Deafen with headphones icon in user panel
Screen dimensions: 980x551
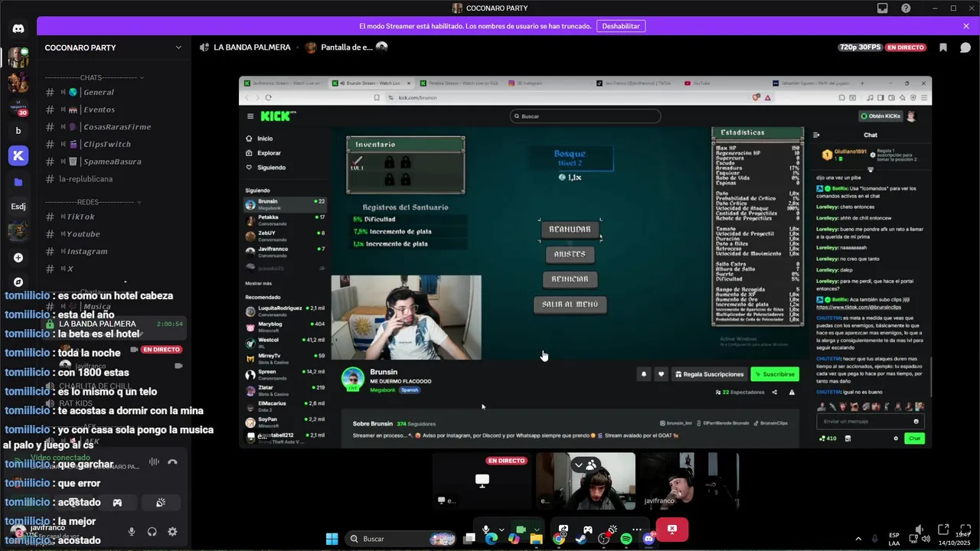(x=152, y=532)
